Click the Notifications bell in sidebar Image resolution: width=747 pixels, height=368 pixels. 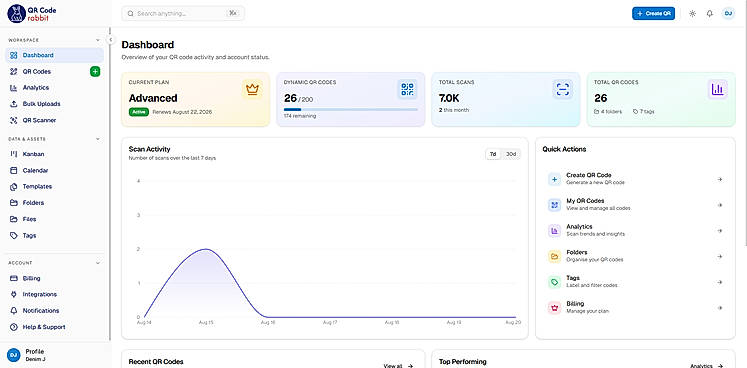coord(13,311)
